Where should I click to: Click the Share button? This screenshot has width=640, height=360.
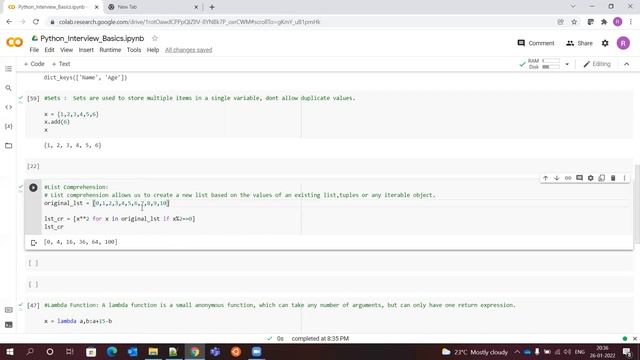click(x=579, y=43)
